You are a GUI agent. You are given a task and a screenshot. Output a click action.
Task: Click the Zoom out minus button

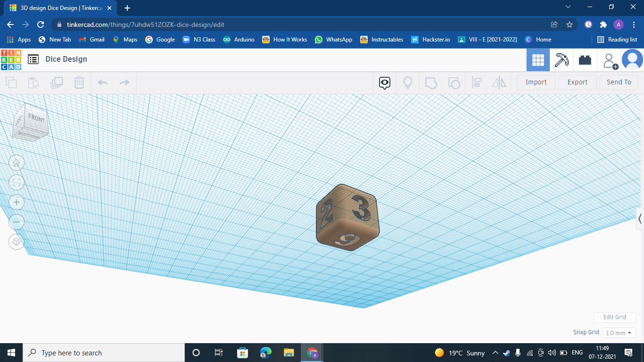click(17, 222)
